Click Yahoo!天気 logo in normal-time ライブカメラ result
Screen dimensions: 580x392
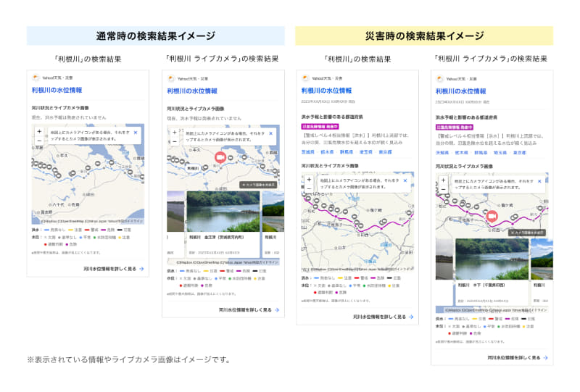pos(171,78)
